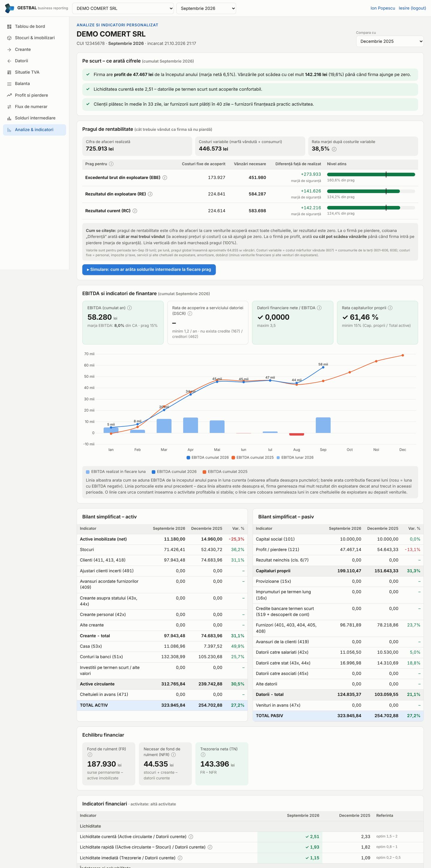Viewport: 431px width, 868px height.
Task: Toggle EBITDA cumulat 2026 chart legend series
Action: (x=208, y=458)
